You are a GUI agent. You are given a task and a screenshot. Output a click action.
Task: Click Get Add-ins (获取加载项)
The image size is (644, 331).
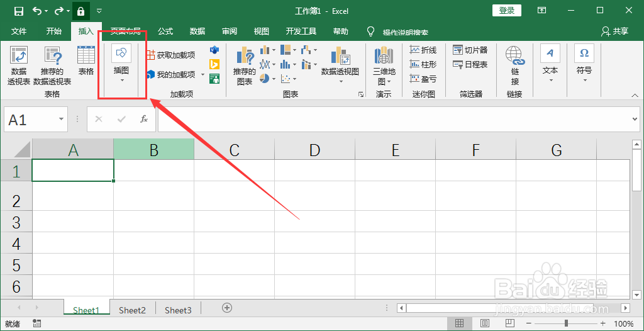click(x=170, y=55)
